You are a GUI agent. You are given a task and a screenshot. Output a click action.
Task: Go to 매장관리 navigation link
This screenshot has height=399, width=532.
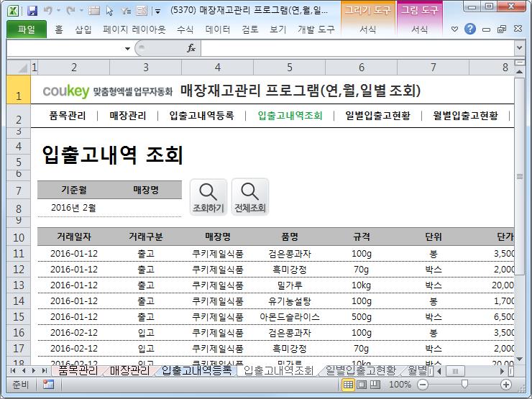tap(128, 116)
